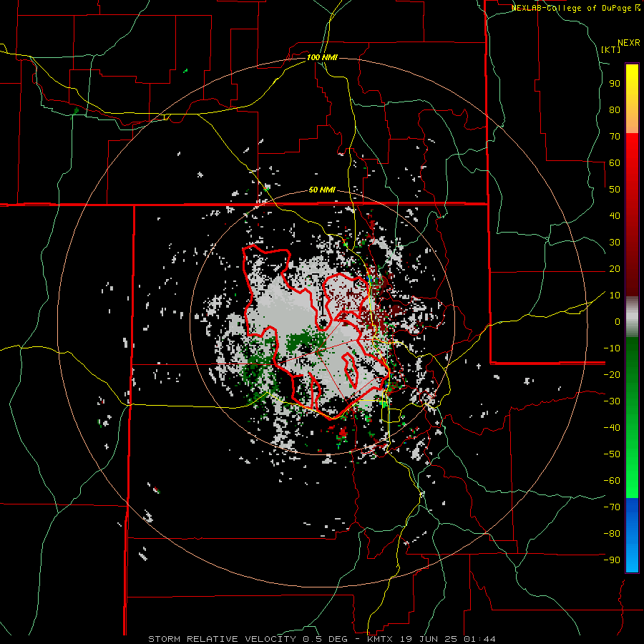The height and width of the screenshot is (644, 644).
Task: Click the -20 scale label
Action: [612, 375]
